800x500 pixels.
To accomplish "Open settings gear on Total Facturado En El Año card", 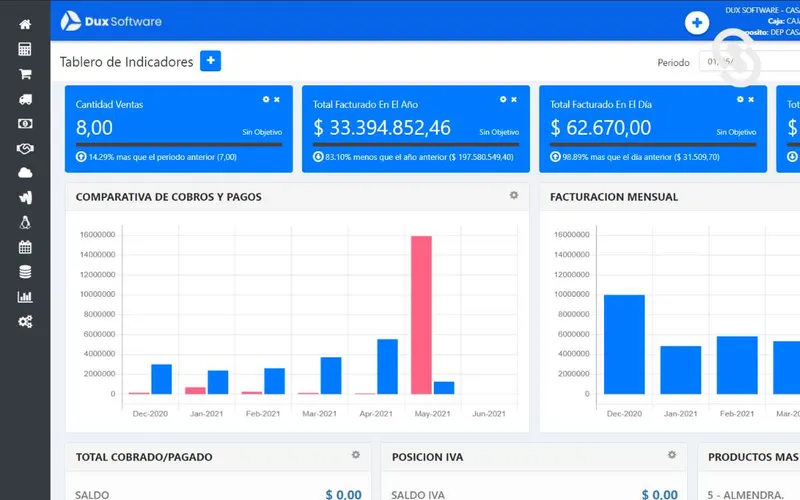I will tap(503, 99).
